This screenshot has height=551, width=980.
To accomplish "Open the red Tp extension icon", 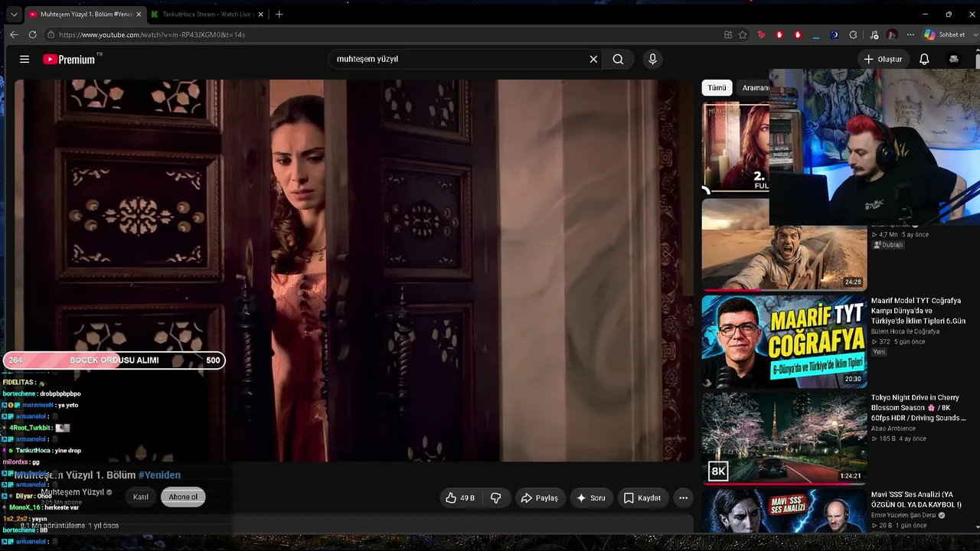I will [761, 34].
